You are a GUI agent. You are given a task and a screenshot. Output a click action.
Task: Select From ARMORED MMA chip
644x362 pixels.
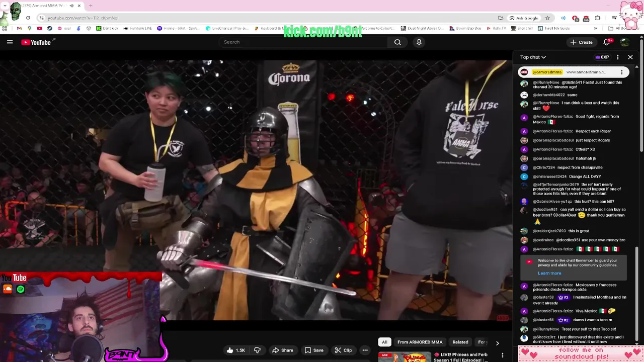420,342
